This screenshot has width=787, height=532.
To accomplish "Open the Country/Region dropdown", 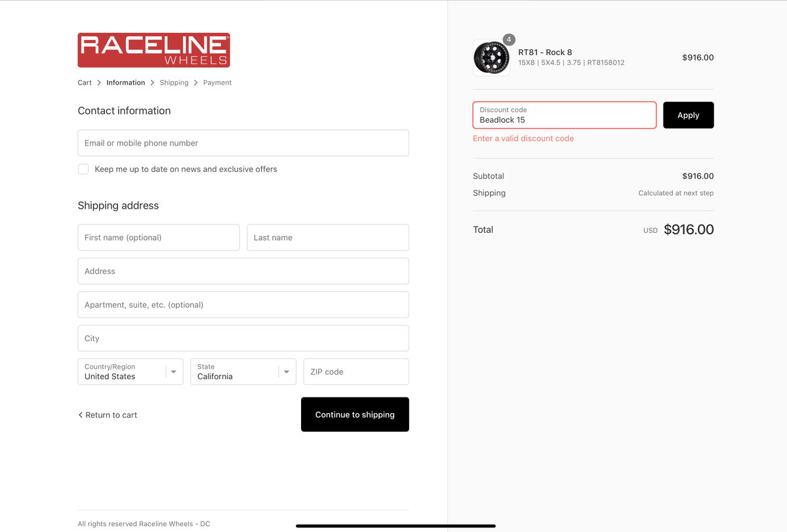I will coord(131,372).
